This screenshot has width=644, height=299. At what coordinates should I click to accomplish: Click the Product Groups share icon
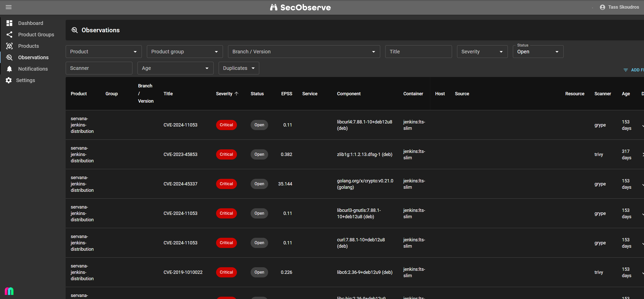click(9, 35)
